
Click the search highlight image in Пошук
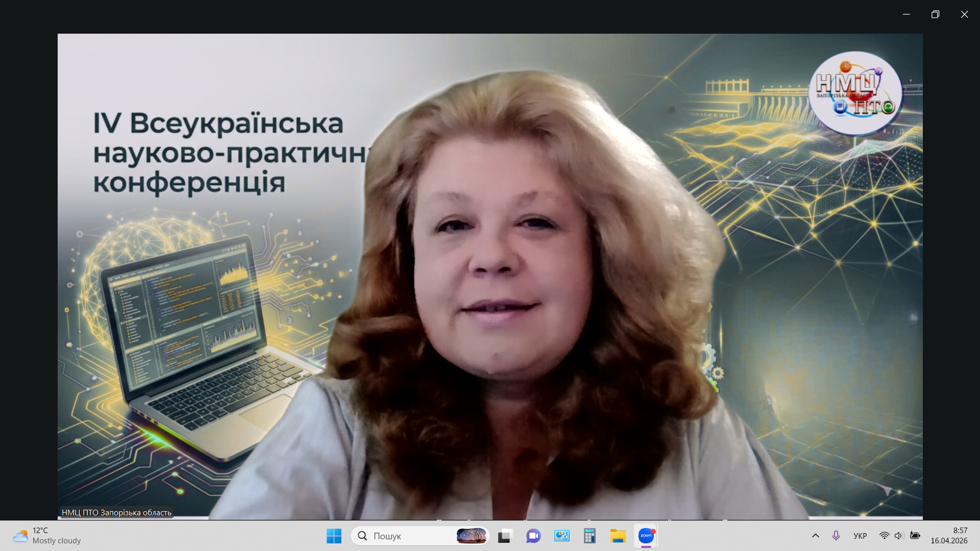point(471,536)
